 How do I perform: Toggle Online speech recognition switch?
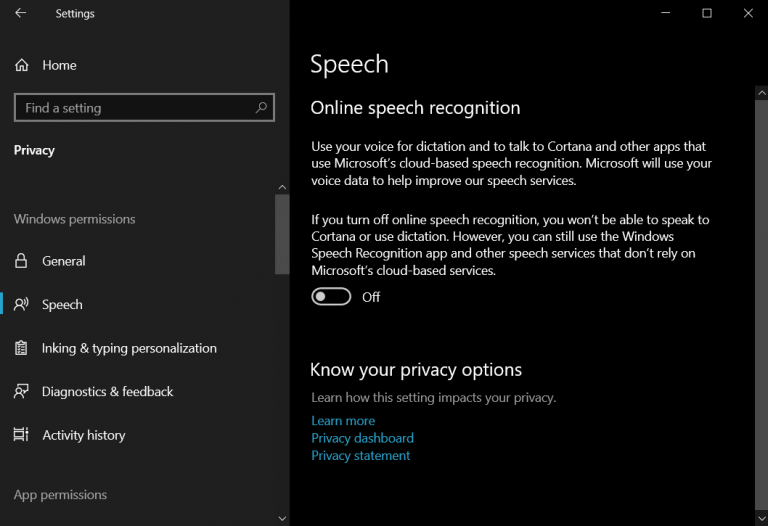(x=331, y=297)
